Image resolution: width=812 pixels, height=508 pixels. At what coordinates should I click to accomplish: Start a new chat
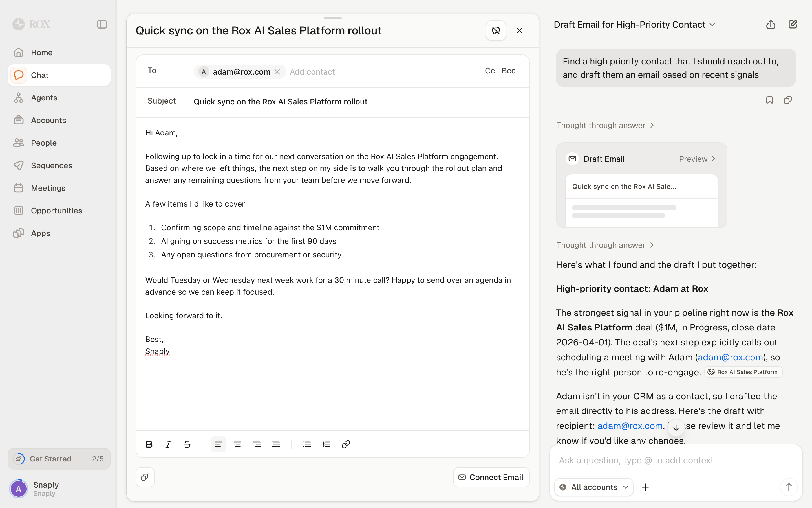point(793,25)
